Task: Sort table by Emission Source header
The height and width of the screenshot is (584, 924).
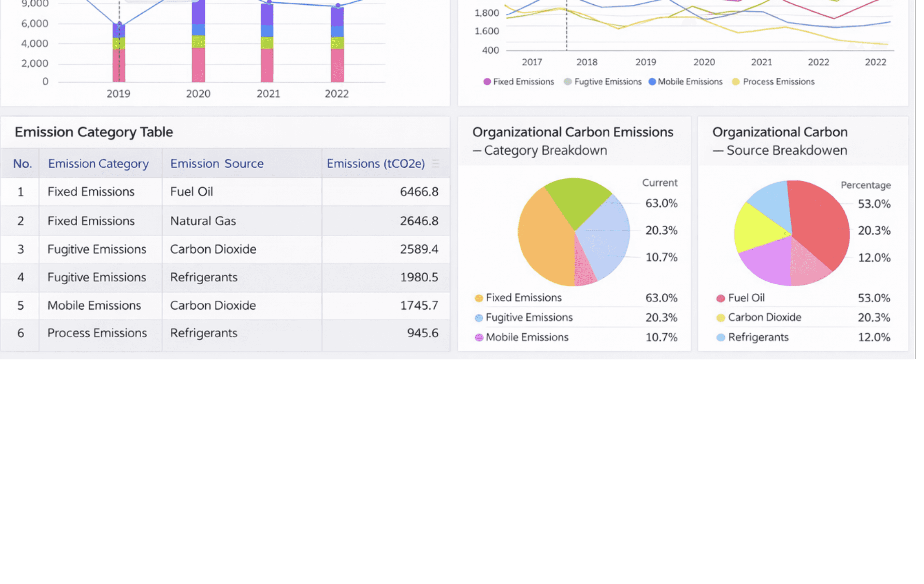Action: coord(217,163)
